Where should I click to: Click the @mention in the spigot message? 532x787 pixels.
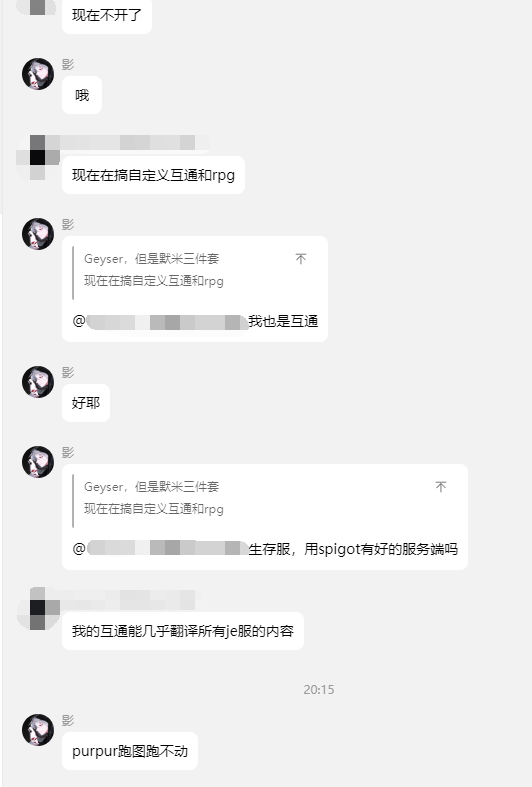point(160,549)
